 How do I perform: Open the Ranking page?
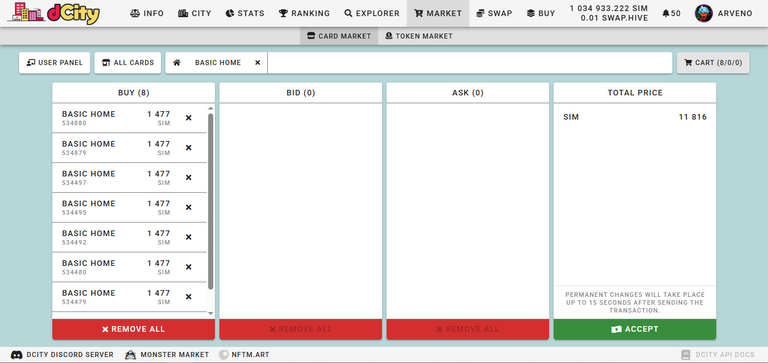[x=304, y=13]
